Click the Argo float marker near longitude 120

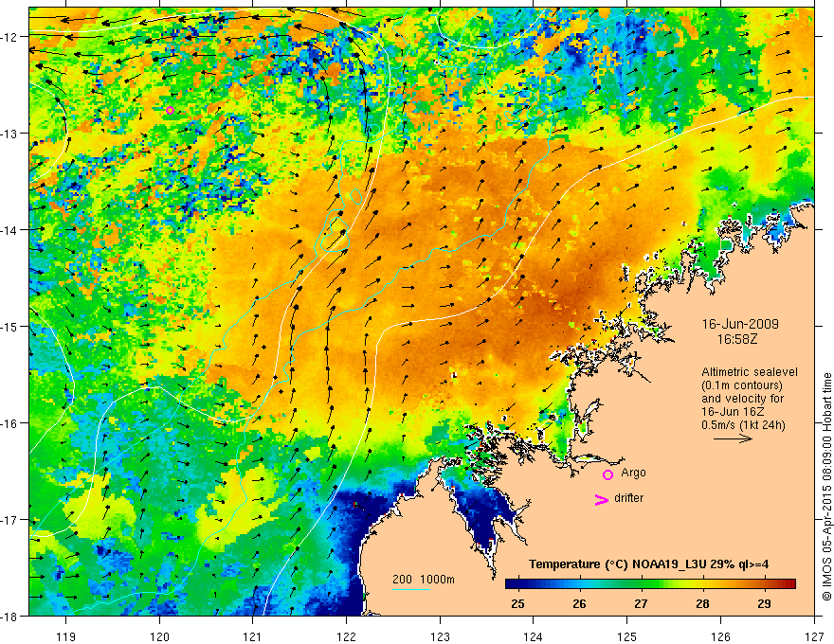point(170,110)
